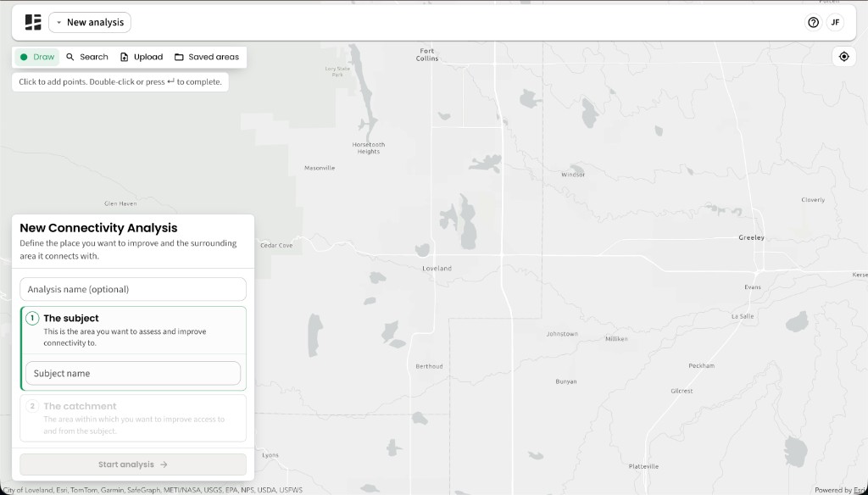Switch to the Search tab
This screenshot has width=868, height=495.
pos(87,57)
